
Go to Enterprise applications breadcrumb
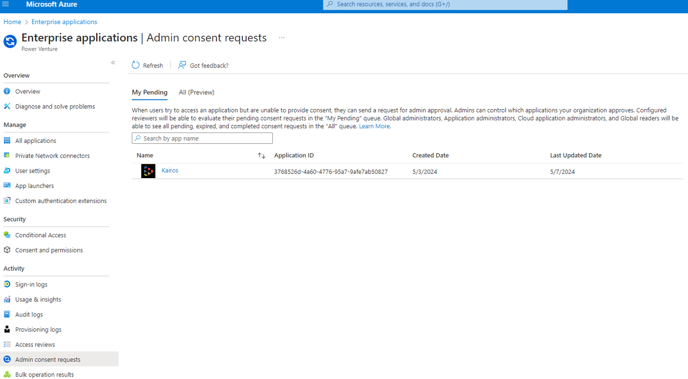coord(64,21)
